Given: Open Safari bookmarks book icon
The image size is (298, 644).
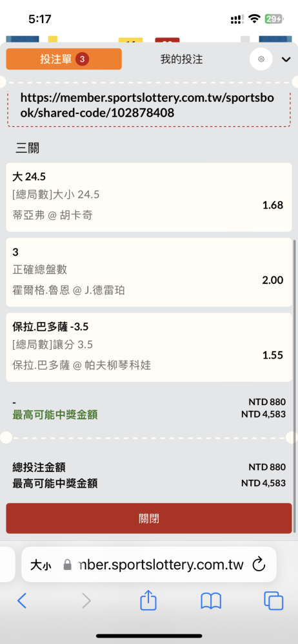Looking at the screenshot, I should pos(211,601).
